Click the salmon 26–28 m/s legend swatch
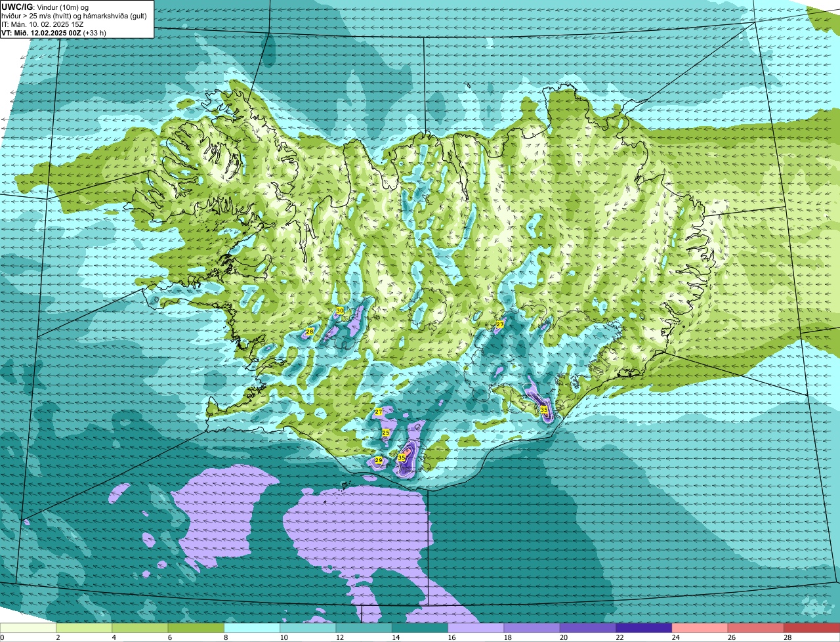The image size is (840, 642). coord(756,628)
